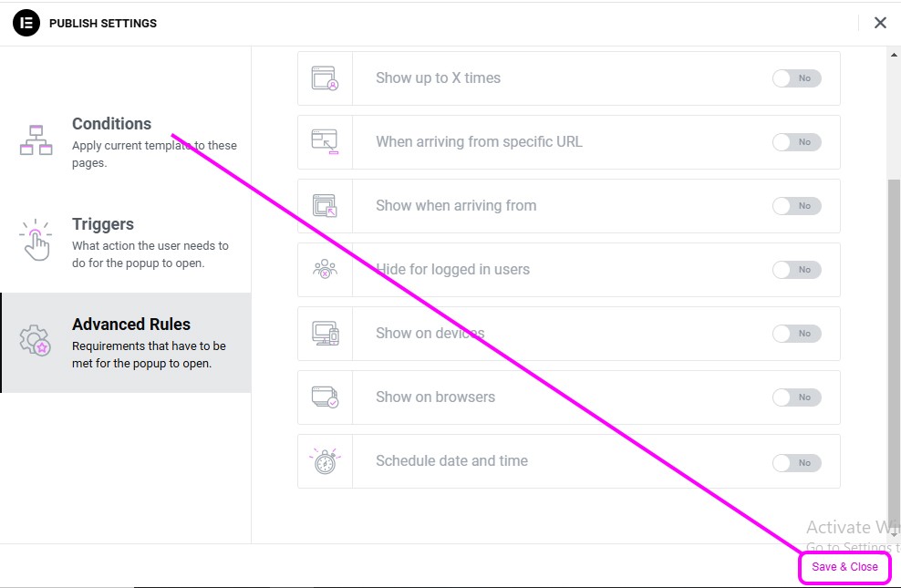Click the Show on browsers icon
901x588 pixels.
coord(325,397)
